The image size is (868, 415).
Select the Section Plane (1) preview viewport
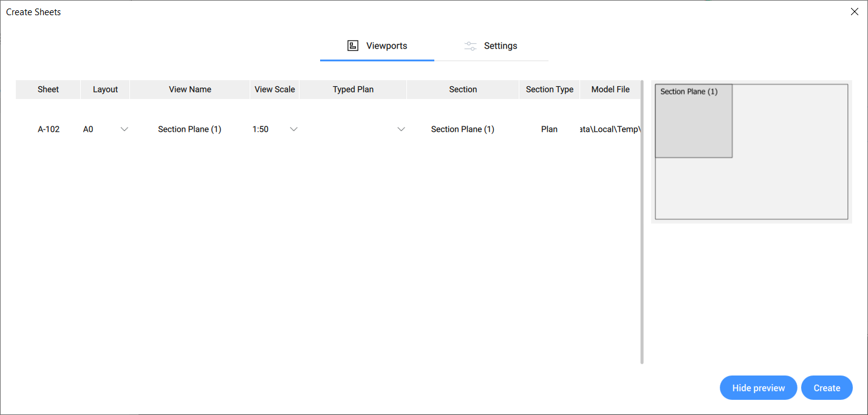tap(693, 121)
